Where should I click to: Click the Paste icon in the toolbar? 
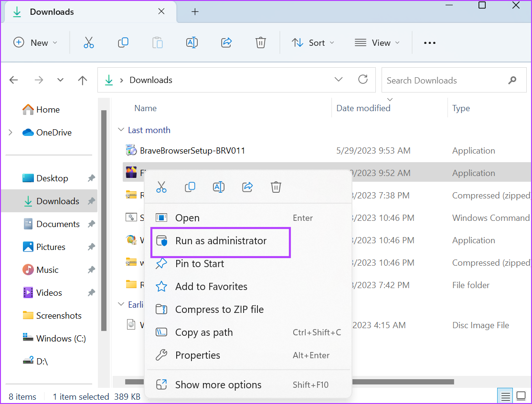158,42
